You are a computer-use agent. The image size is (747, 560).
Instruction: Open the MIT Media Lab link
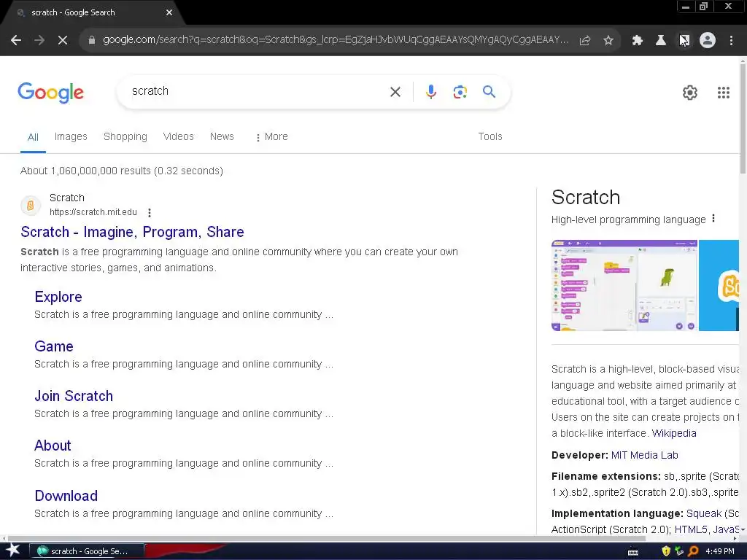pos(644,455)
